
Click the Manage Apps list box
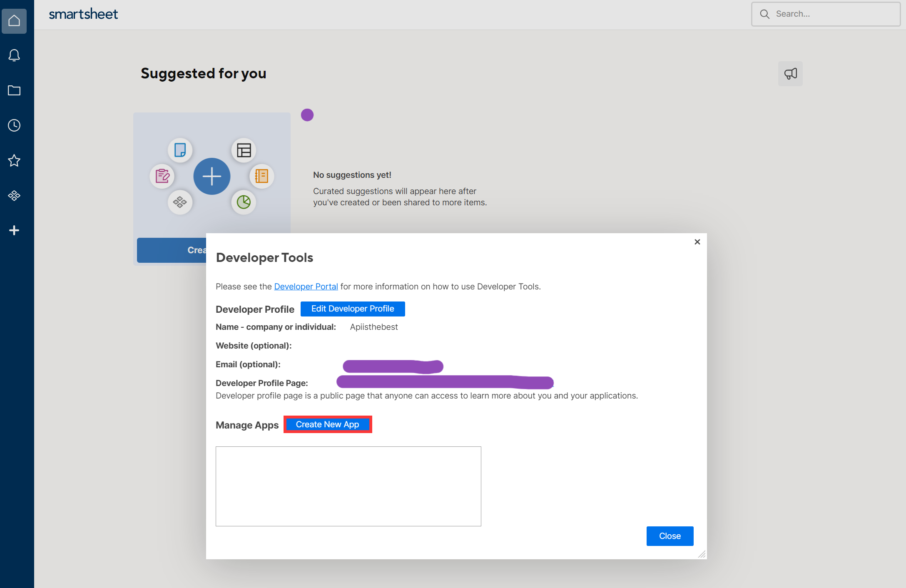(348, 486)
